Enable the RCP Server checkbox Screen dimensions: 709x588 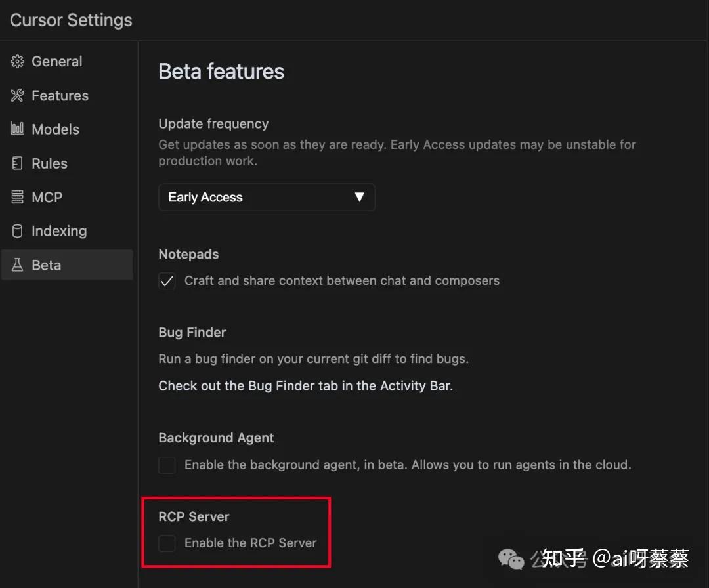click(167, 543)
